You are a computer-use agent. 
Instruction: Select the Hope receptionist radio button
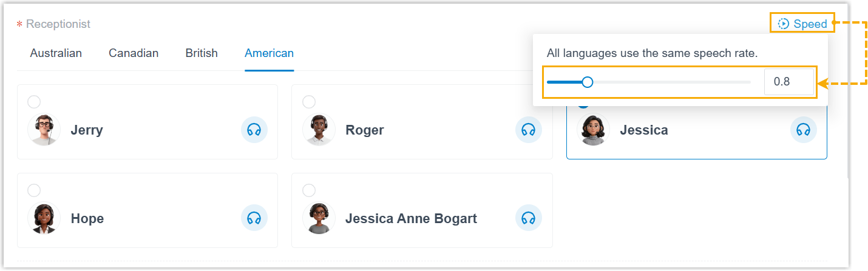coord(35,190)
